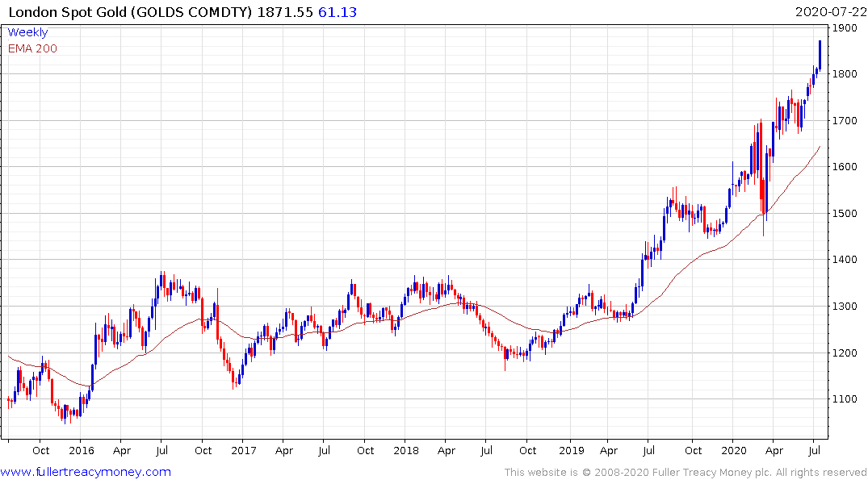Click the copyright notice text

pos(686,473)
